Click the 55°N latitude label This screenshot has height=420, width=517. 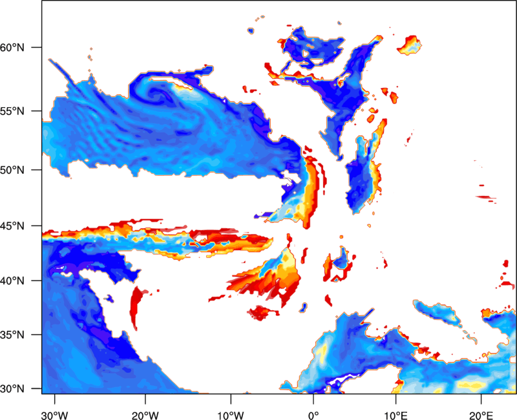click(x=12, y=111)
